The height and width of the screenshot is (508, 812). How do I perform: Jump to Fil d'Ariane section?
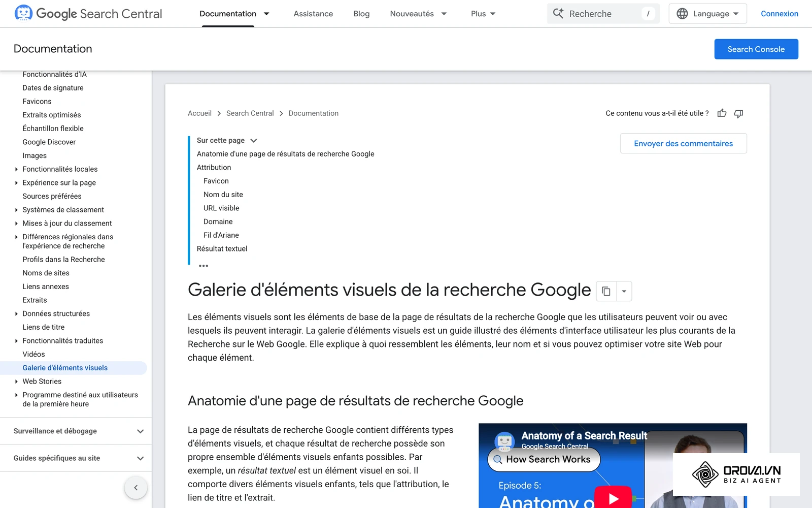click(x=221, y=235)
